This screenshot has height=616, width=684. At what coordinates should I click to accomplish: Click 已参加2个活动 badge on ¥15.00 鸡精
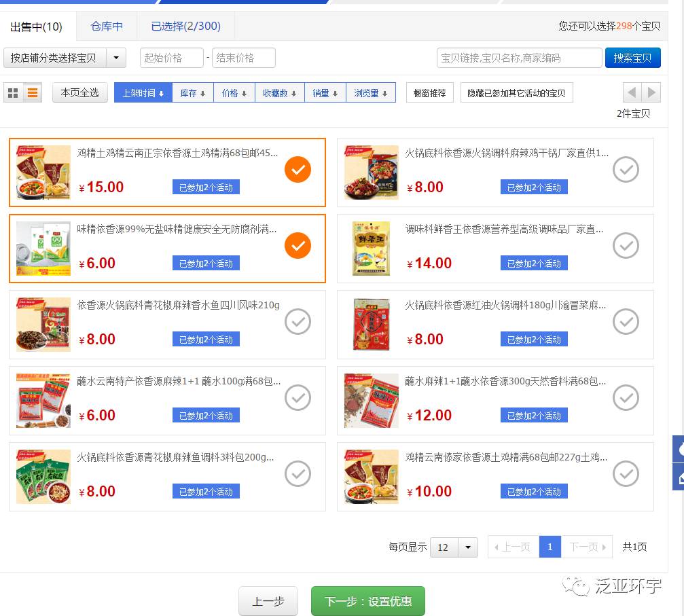[206, 187]
